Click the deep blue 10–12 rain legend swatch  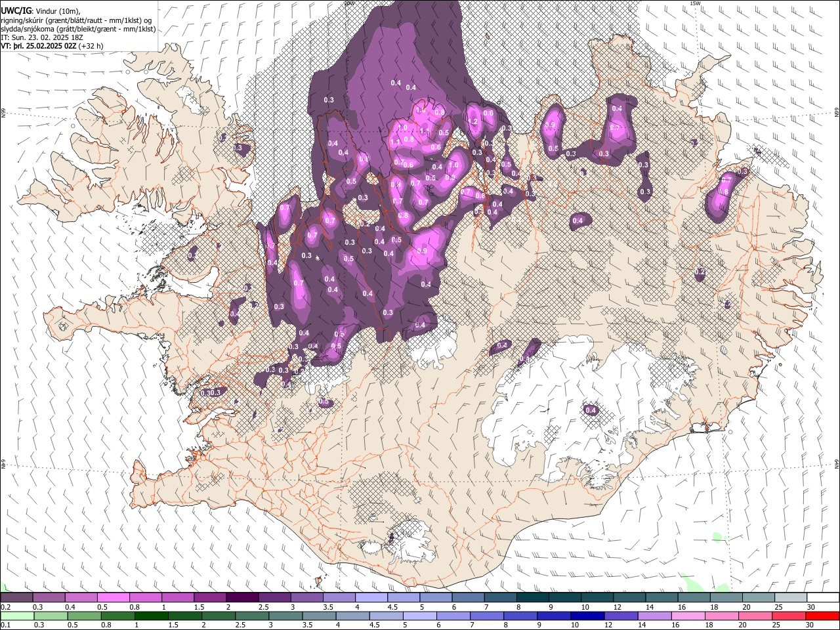tap(587, 616)
